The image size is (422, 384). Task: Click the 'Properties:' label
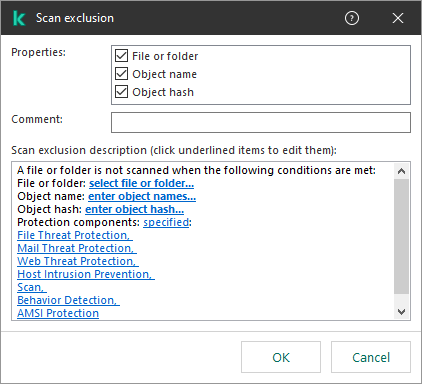pos(39,52)
